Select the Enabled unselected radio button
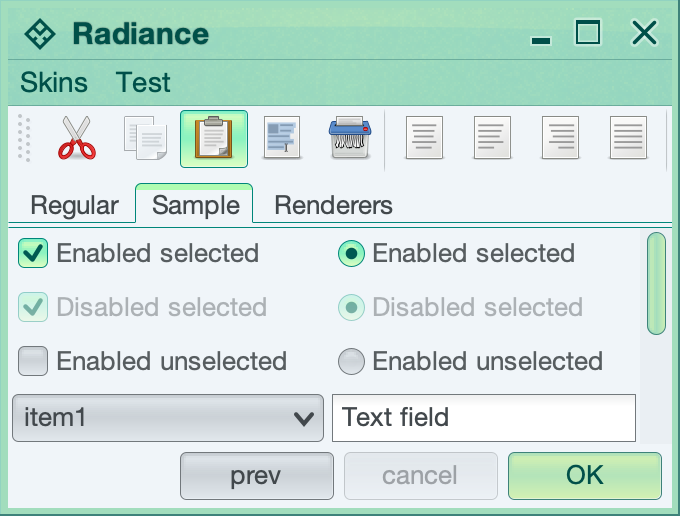 click(x=351, y=360)
